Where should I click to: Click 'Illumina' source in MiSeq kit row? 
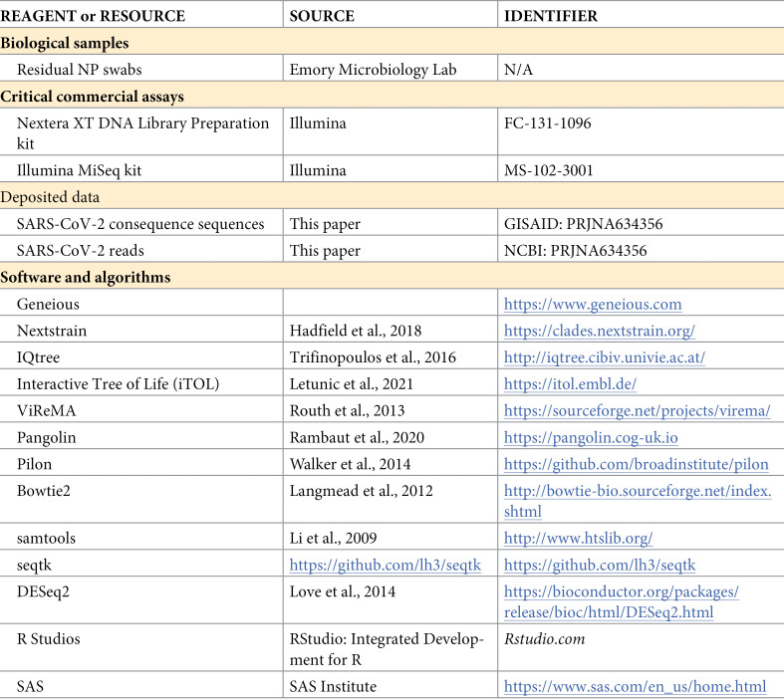point(318,170)
